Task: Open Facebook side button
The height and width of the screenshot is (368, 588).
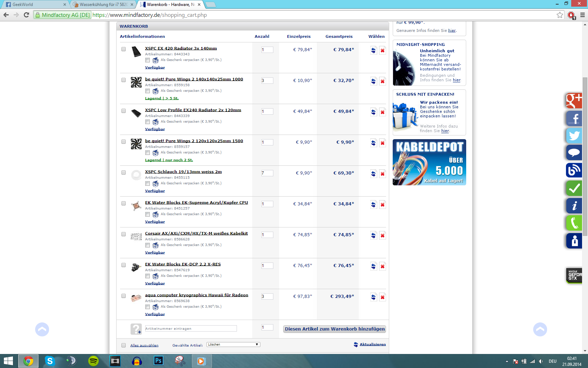Action: 574,118
